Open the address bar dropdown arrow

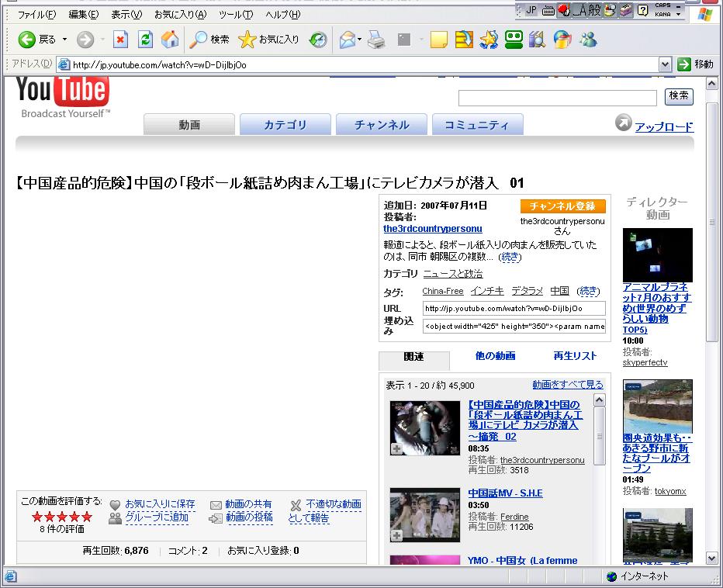(x=665, y=65)
